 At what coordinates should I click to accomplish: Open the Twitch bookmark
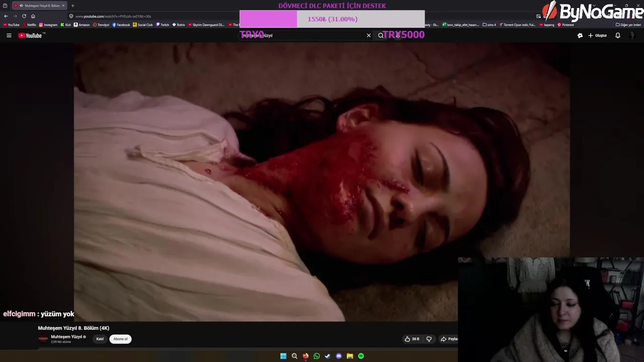(163, 25)
